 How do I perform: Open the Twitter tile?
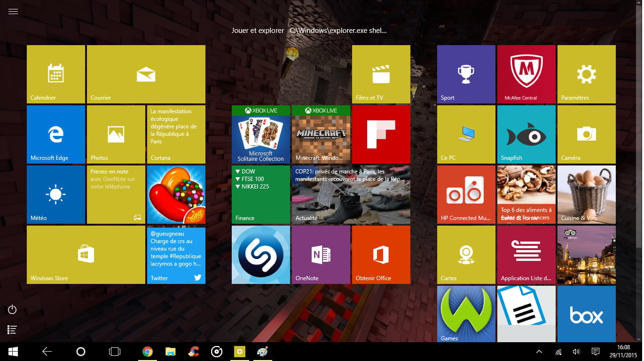176,255
